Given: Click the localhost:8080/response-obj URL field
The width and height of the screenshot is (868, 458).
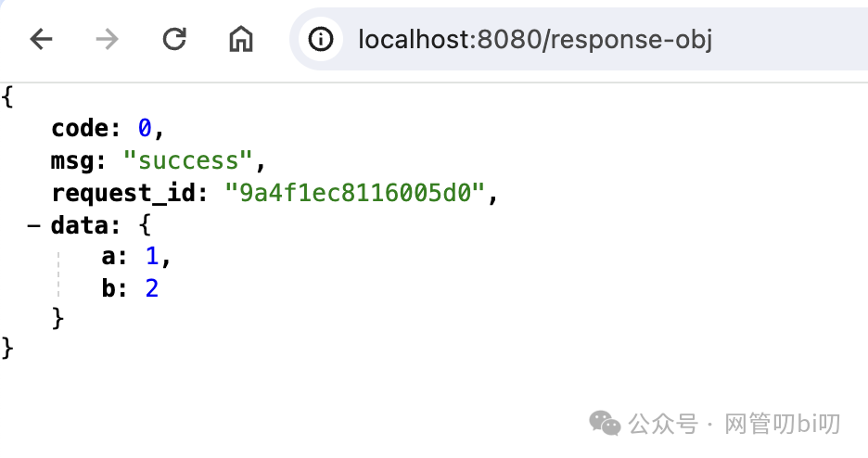Looking at the screenshot, I should [535, 40].
